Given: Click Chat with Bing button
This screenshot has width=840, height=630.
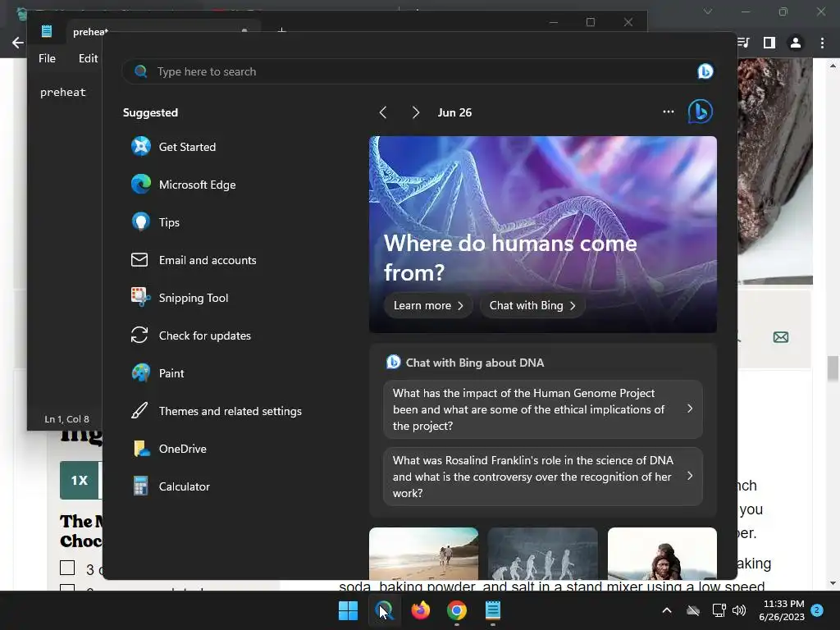Looking at the screenshot, I should 532,305.
